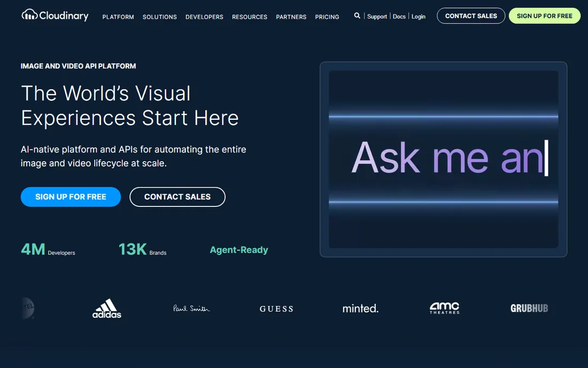This screenshot has width=588, height=368.
Task: Open the Docs link
Action: click(x=399, y=17)
